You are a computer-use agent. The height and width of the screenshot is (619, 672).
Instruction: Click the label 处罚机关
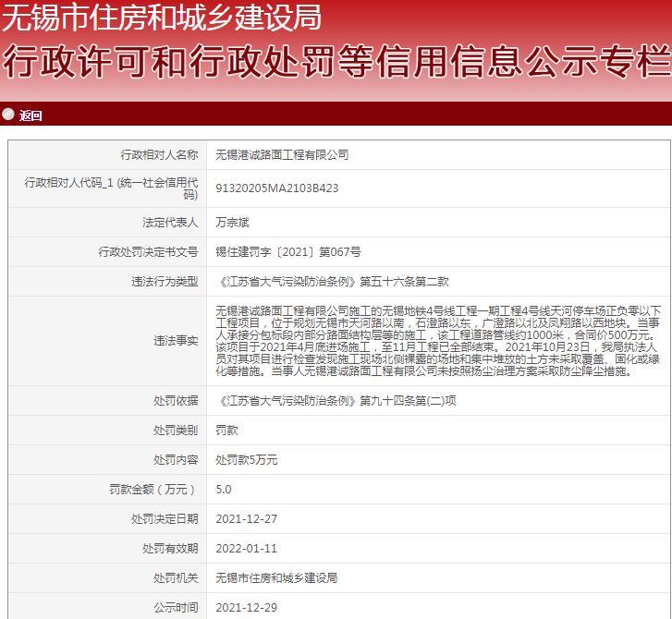point(177,577)
